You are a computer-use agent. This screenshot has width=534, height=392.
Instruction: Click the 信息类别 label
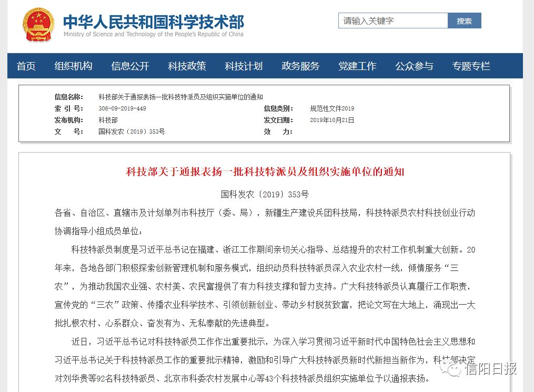278,108
